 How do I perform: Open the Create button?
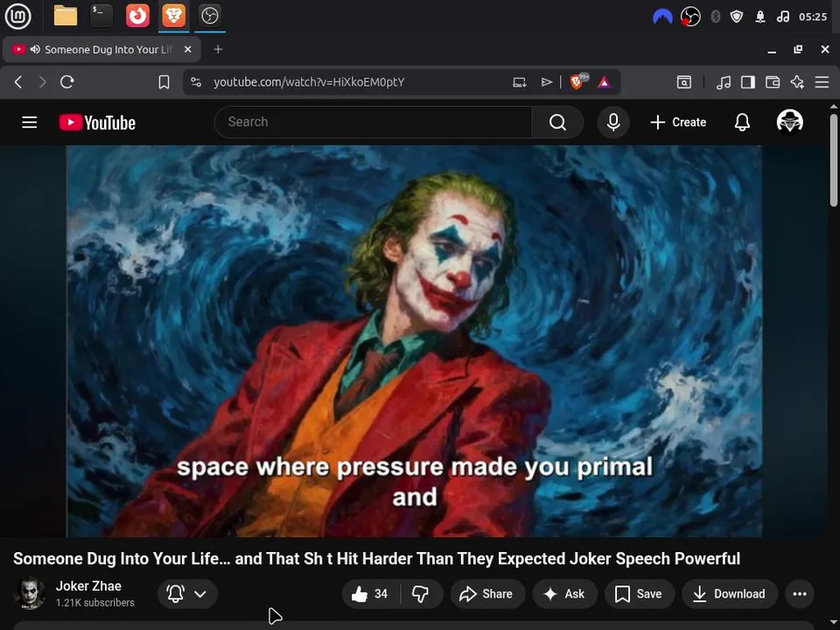(678, 122)
